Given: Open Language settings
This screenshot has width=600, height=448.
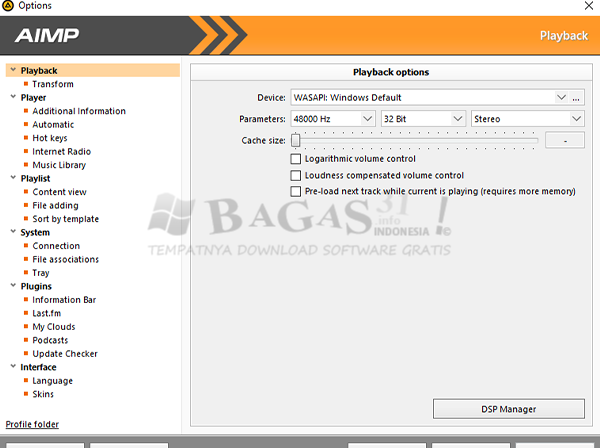Looking at the screenshot, I should point(52,381).
